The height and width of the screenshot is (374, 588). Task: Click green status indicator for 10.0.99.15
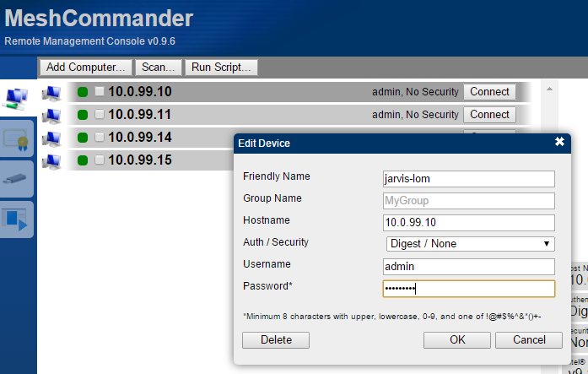[x=83, y=160]
